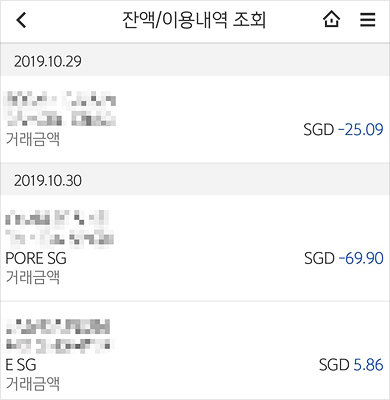Viewport: 390px width, 400px height.
Task: Tap blurred merchant name above E SG
Action: pyautogui.click(x=59, y=336)
